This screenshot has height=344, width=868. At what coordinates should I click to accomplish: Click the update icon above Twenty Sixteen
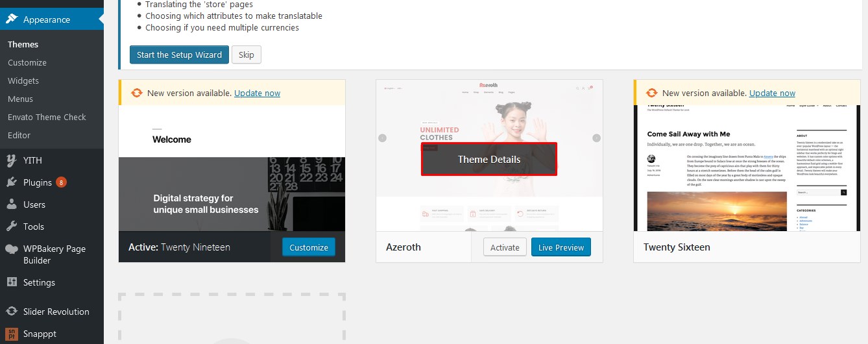coord(651,93)
